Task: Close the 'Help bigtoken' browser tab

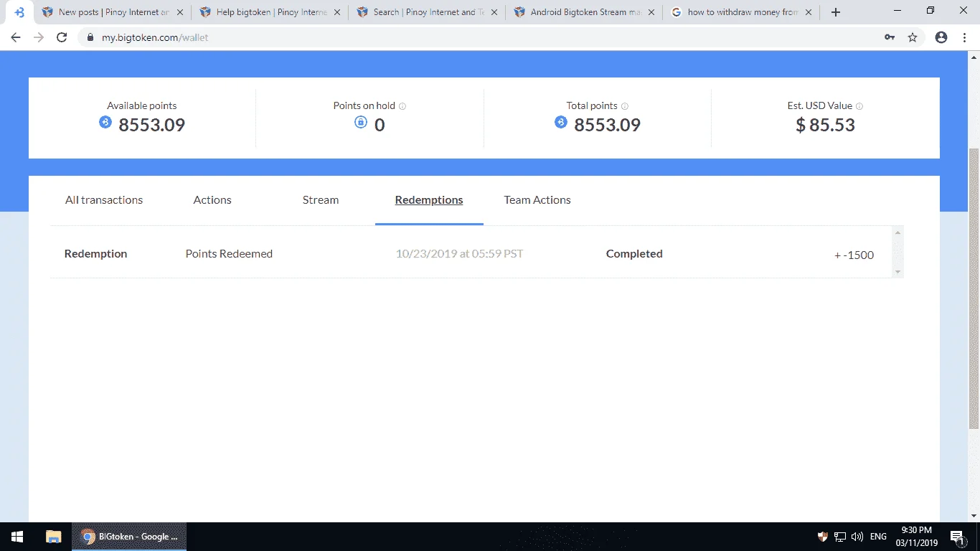Action: [337, 12]
